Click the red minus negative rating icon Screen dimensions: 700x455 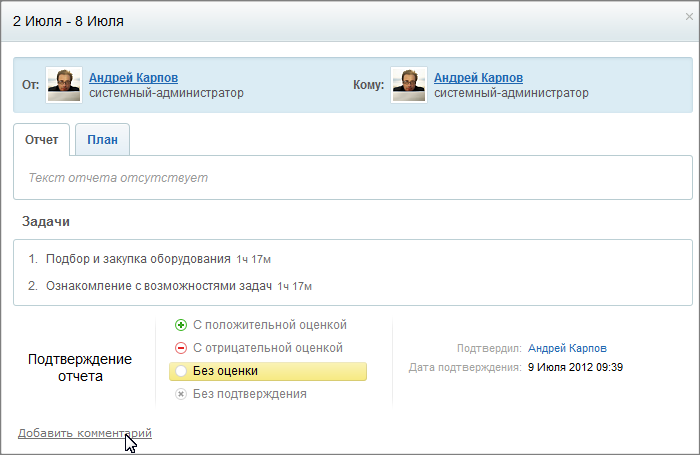(181, 348)
